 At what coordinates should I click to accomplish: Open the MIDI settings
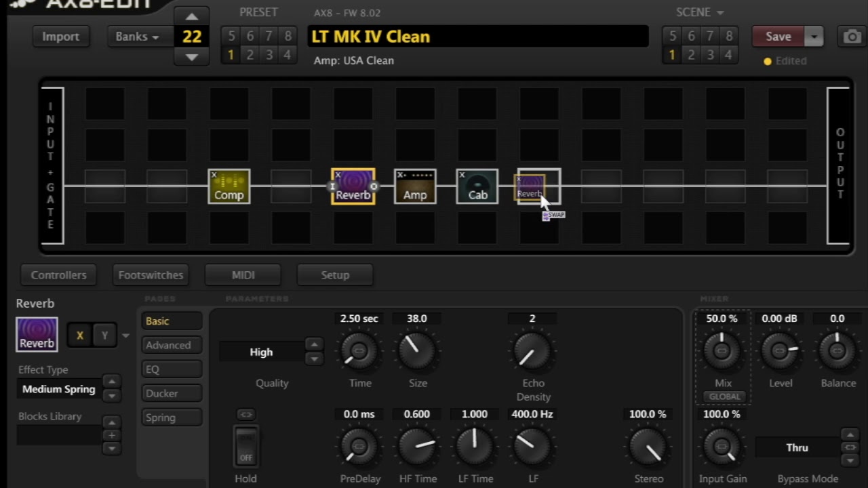[x=243, y=275]
